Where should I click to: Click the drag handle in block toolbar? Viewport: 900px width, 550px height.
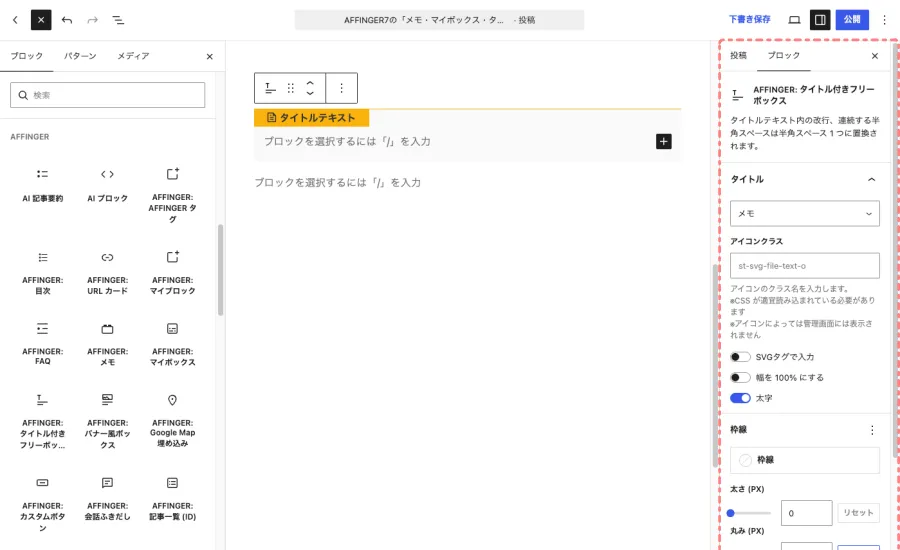pyautogui.click(x=290, y=88)
